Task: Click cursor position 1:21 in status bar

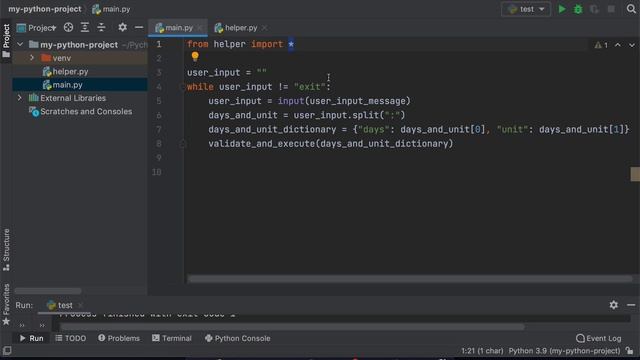Action: tap(482, 351)
